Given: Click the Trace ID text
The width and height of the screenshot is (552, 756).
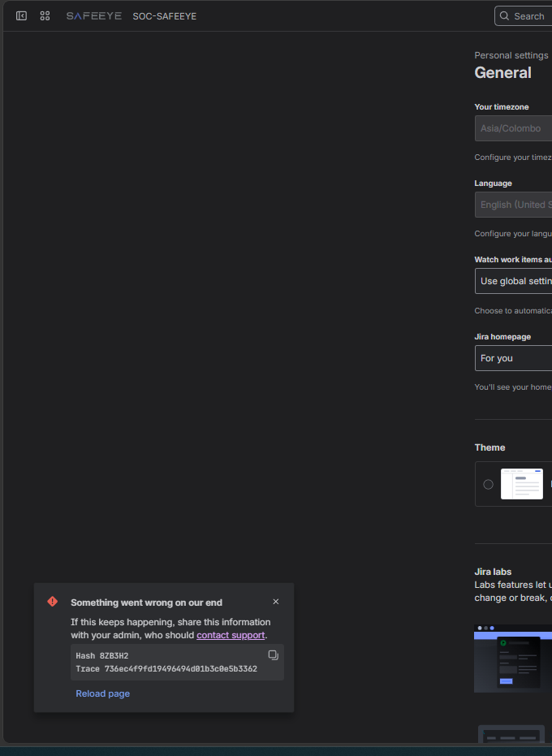Looking at the screenshot, I should [166, 669].
